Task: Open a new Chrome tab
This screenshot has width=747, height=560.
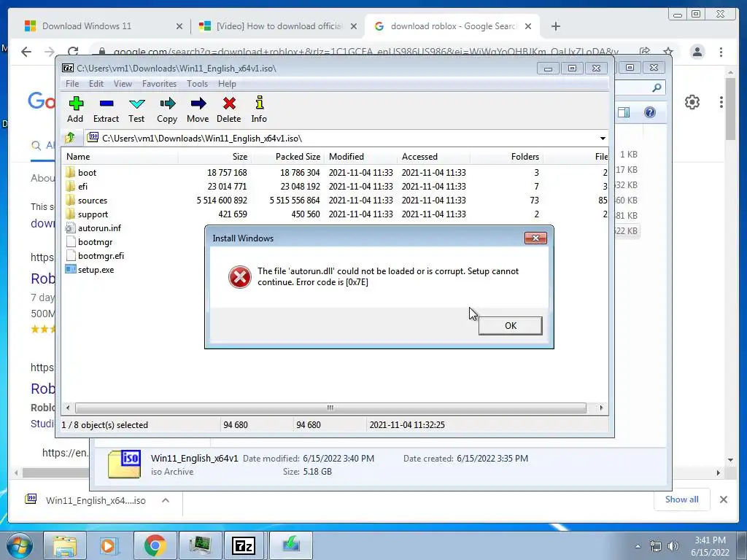Action: (x=555, y=26)
